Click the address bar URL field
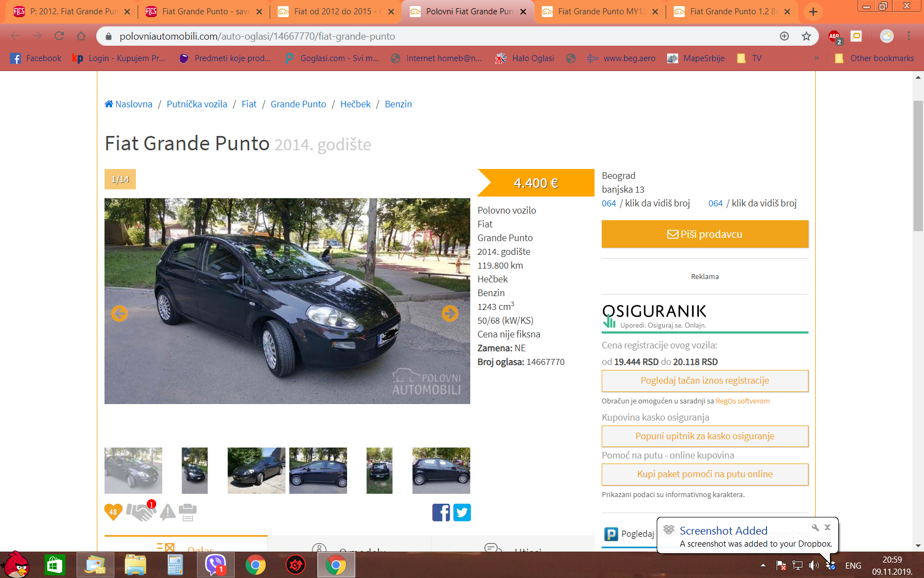The height and width of the screenshot is (578, 924). coord(440,36)
